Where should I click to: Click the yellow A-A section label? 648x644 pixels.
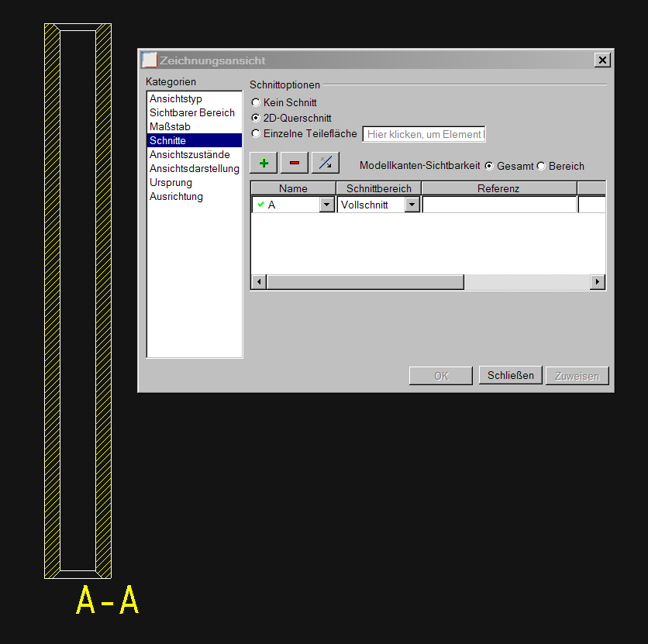[108, 600]
